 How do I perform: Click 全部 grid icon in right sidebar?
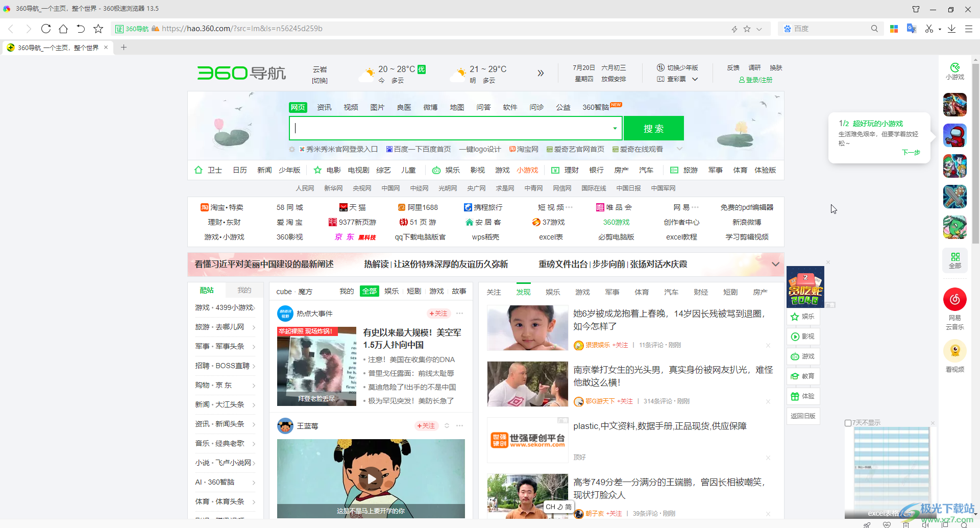pos(954,260)
